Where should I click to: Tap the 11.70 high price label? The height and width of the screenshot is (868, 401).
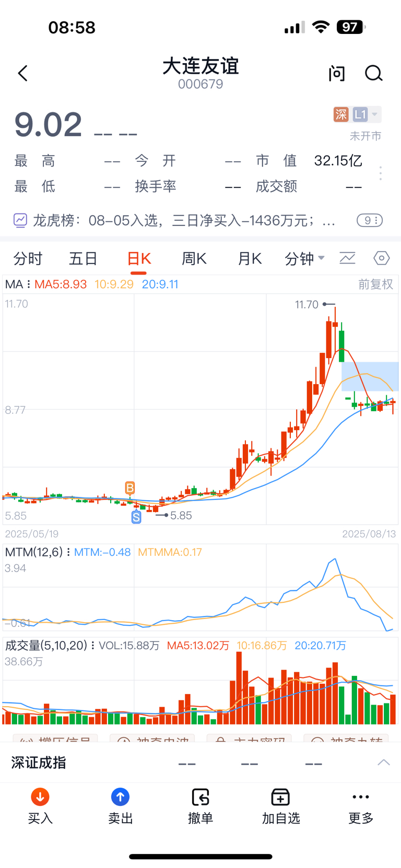tap(306, 304)
